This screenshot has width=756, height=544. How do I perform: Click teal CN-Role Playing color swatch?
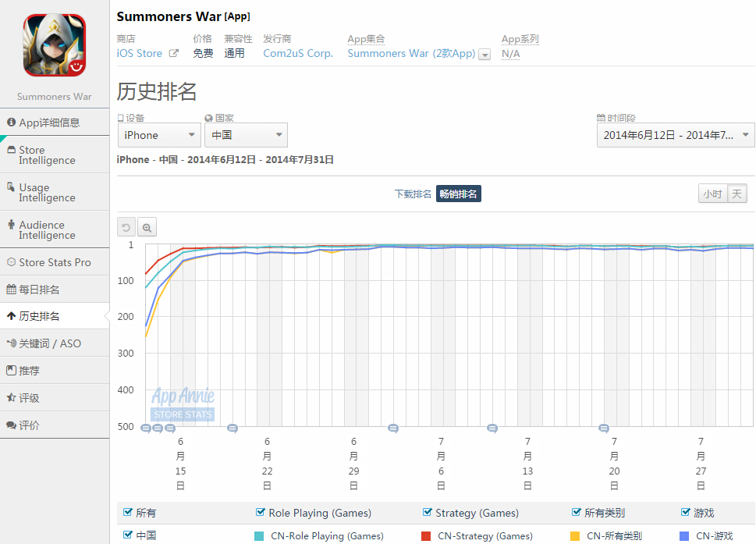259,535
